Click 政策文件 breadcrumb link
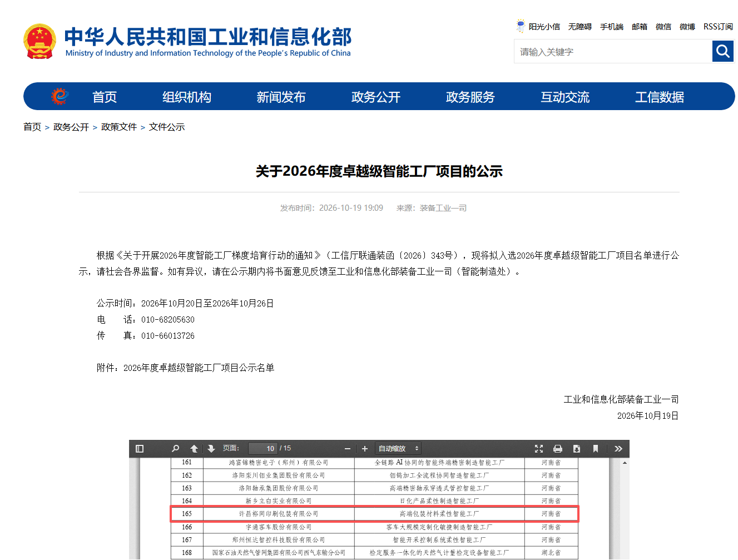The image size is (738, 560). pos(119,127)
